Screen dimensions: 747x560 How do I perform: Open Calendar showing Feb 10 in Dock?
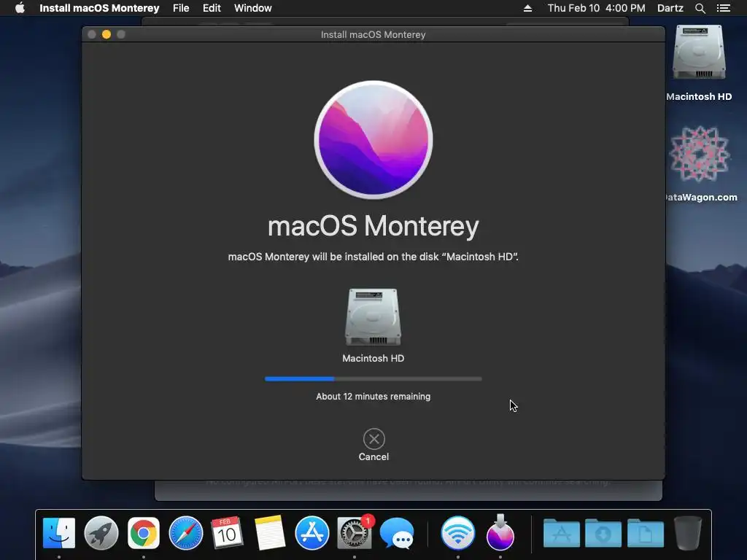228,532
